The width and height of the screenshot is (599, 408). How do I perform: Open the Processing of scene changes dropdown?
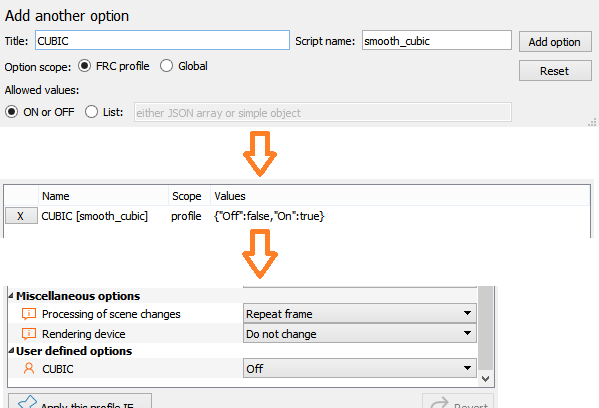(x=360, y=314)
